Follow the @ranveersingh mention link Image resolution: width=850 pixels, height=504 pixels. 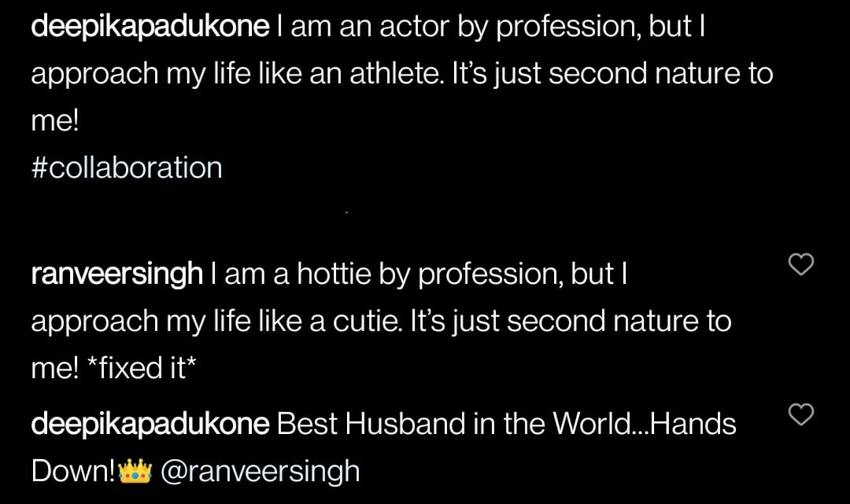click(260, 471)
